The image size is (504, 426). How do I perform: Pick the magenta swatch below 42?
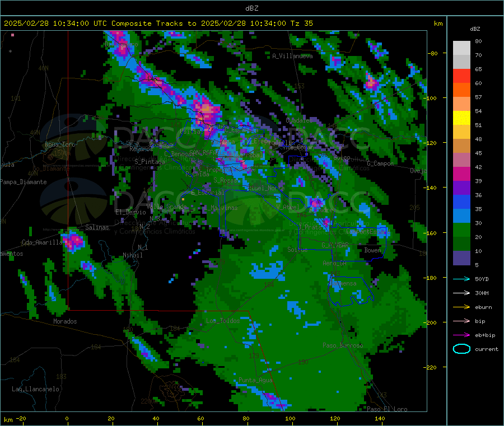pos(461,174)
